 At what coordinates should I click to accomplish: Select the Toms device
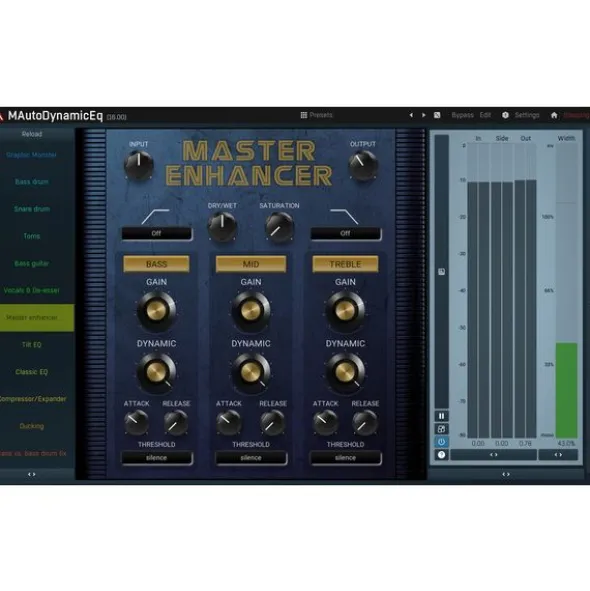32,236
